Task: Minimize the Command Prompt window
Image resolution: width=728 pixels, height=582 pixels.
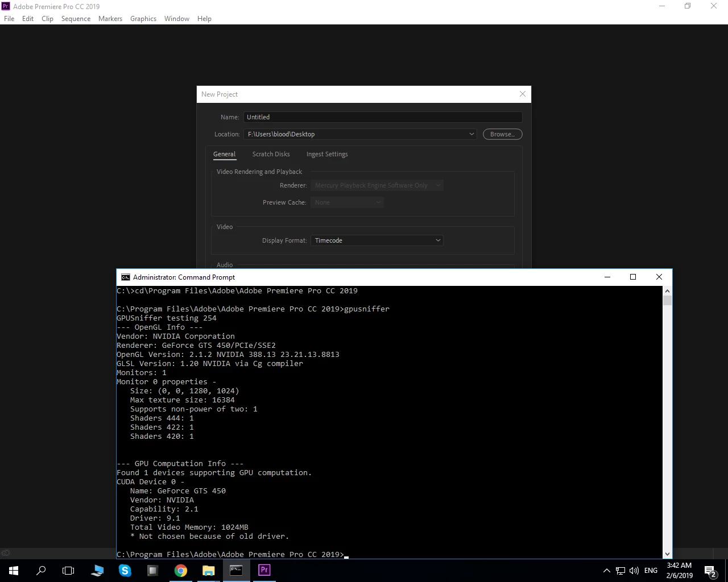Action: tap(607, 277)
